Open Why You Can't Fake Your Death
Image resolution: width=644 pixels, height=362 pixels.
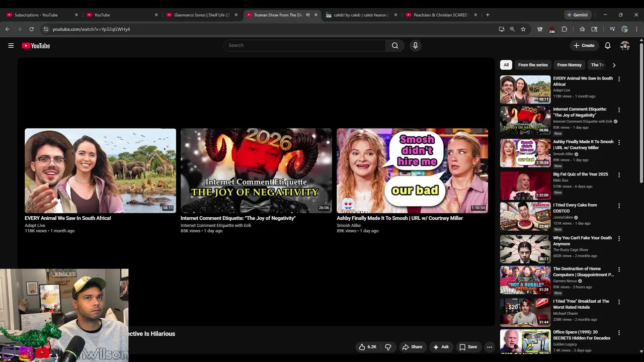[x=582, y=241]
